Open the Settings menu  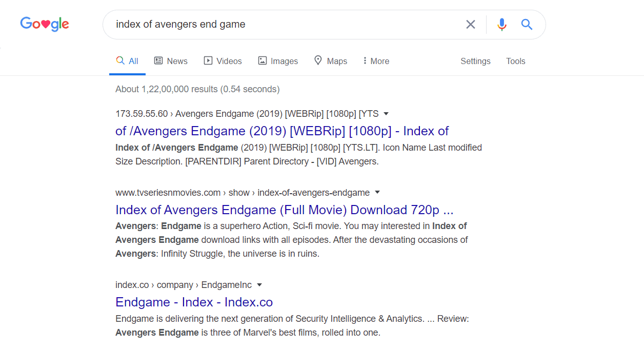click(x=475, y=61)
